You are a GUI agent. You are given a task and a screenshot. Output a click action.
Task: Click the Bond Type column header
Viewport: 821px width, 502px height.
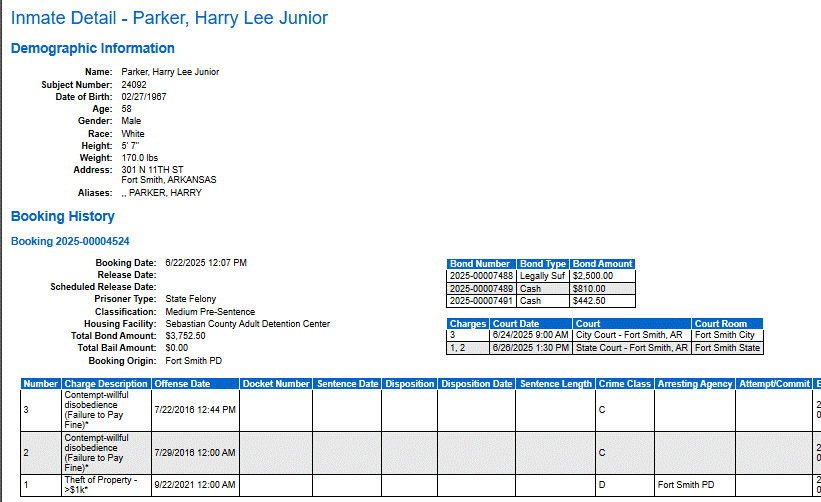tap(543, 264)
